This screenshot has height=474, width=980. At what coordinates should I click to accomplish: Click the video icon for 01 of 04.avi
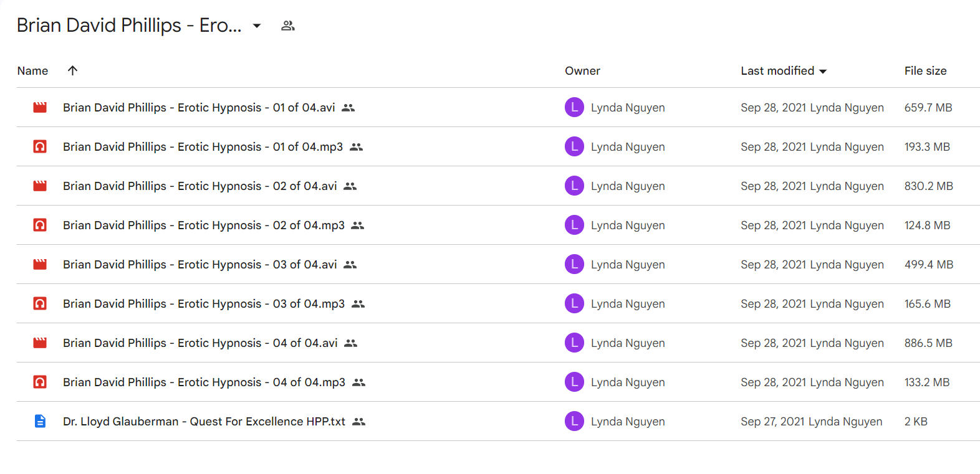(40, 107)
